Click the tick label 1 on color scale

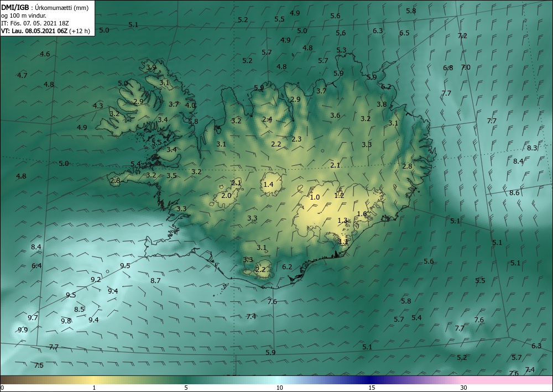(94, 388)
